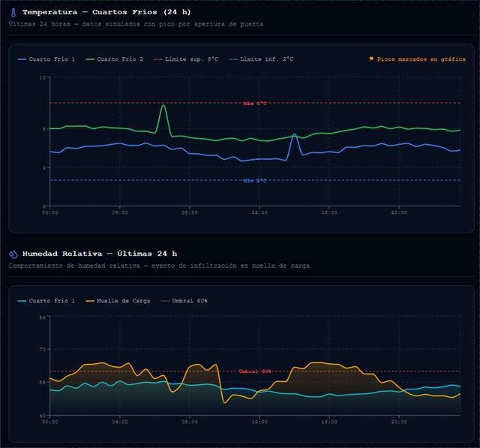
Task: Toggle Cuarto Frío 1 legend in humidity chart
Action: (46, 301)
